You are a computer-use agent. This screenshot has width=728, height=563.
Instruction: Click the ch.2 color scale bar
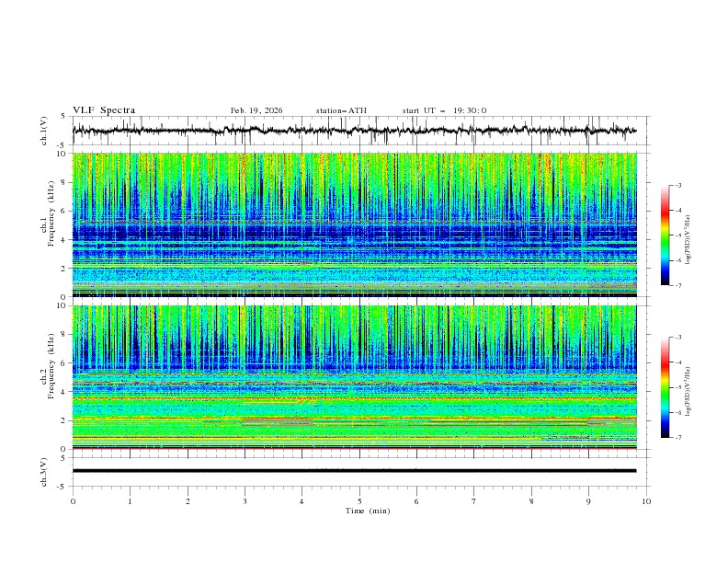coord(665,387)
